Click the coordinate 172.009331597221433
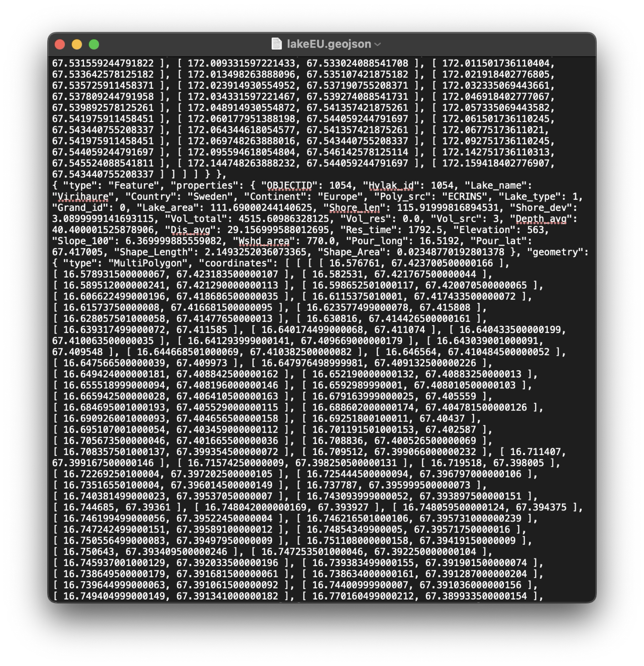This screenshot has width=644, height=666. [x=241, y=63]
